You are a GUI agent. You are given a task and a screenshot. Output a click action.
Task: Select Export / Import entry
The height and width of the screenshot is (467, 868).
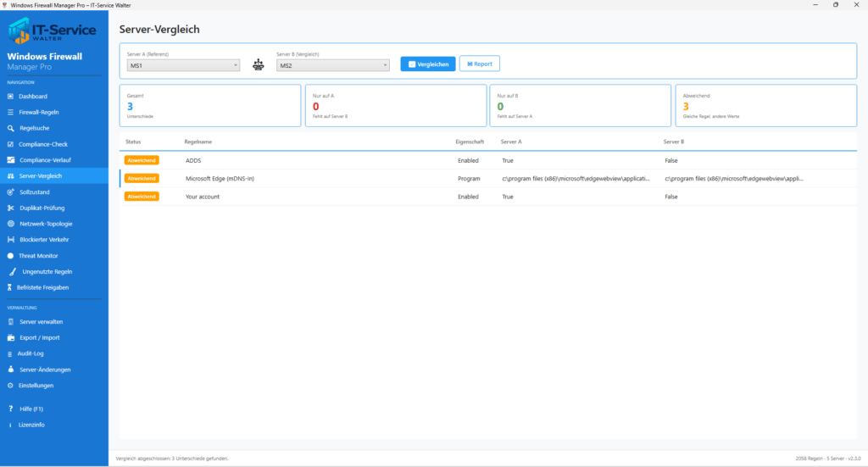tap(54, 337)
